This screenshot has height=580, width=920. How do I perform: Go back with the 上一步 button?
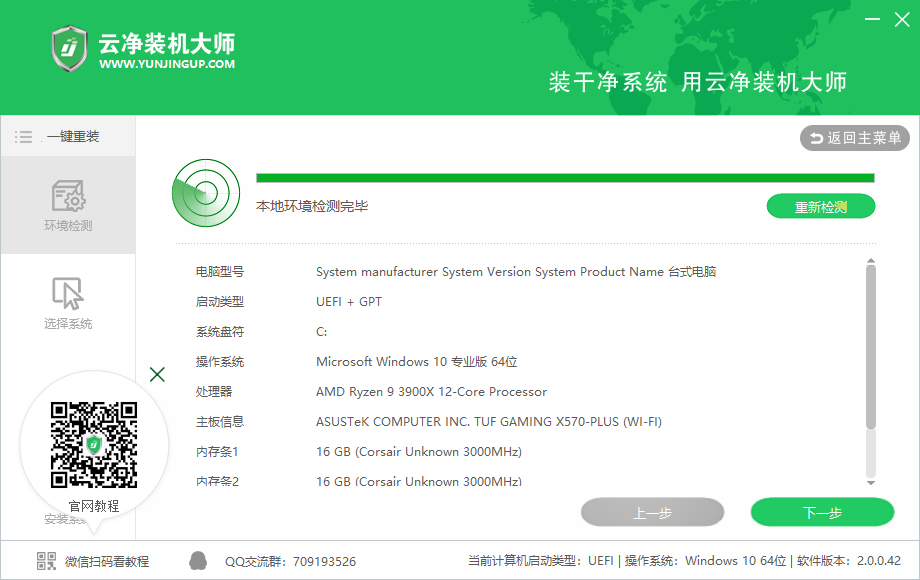click(x=652, y=513)
